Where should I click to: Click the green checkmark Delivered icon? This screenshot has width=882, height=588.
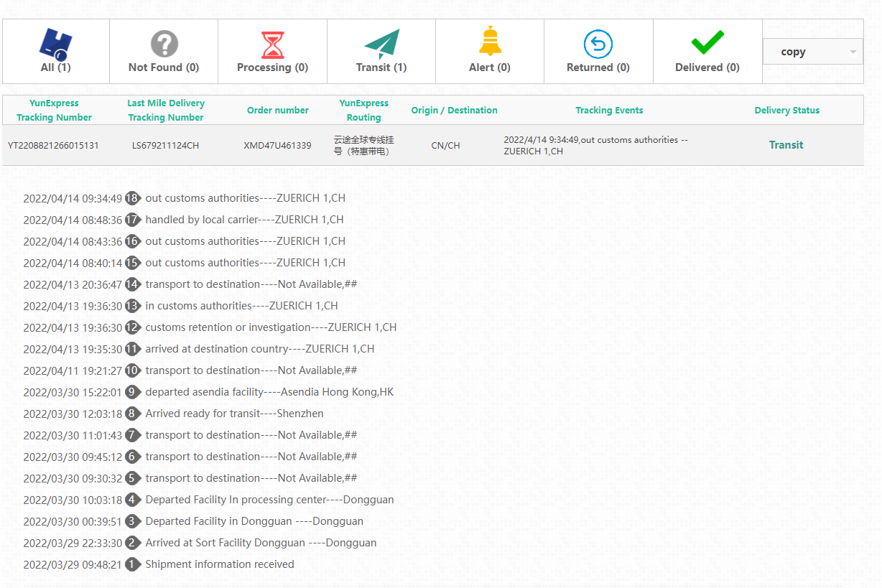click(x=707, y=43)
